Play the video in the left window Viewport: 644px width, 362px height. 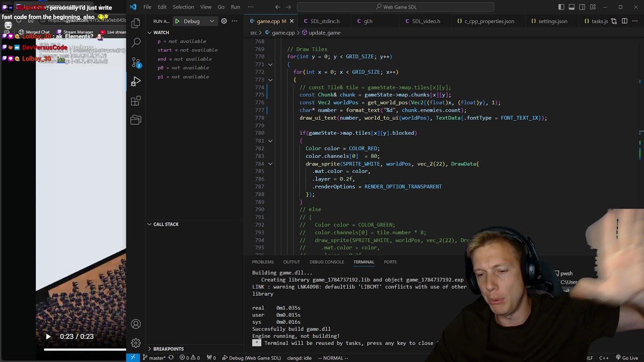pos(48,337)
